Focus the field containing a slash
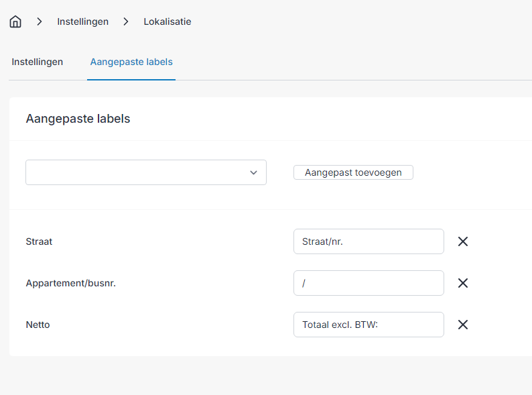The height and width of the screenshot is (395, 532). pyautogui.click(x=369, y=283)
